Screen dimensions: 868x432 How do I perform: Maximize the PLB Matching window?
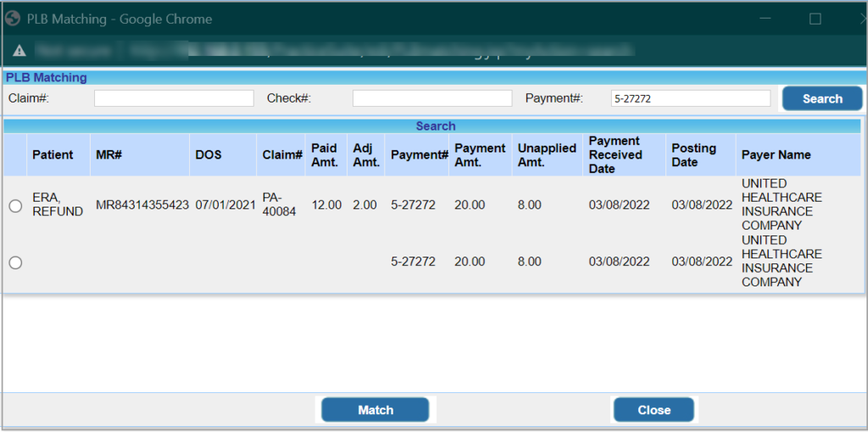coord(815,19)
